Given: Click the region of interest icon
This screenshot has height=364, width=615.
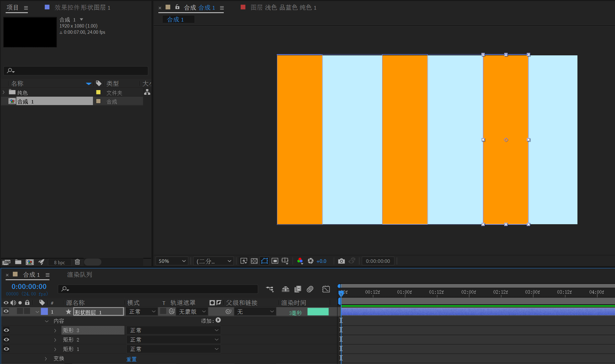Looking at the screenshot, I should (x=275, y=261).
